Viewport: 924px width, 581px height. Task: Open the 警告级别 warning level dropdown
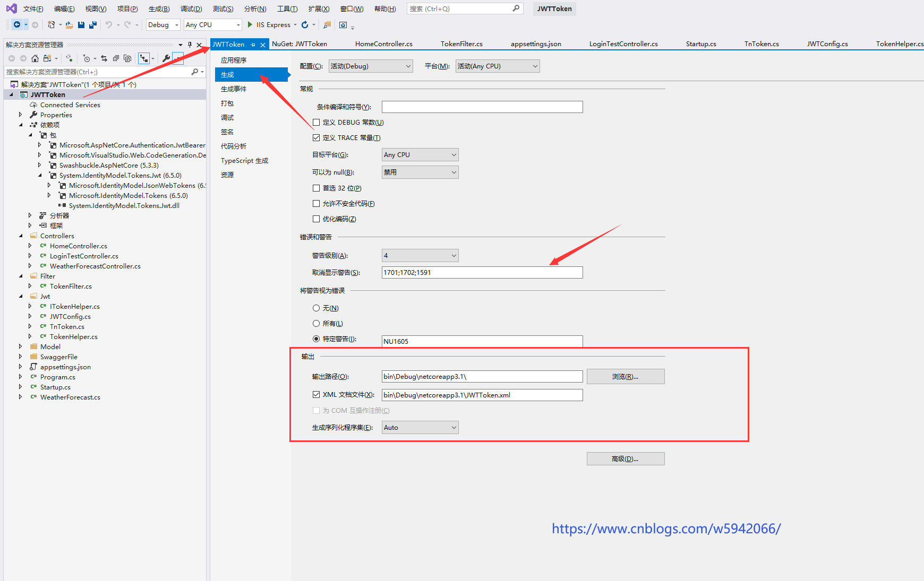pos(420,256)
